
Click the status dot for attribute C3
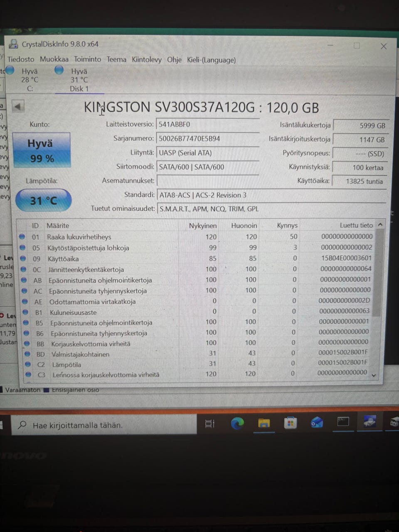[28, 374]
